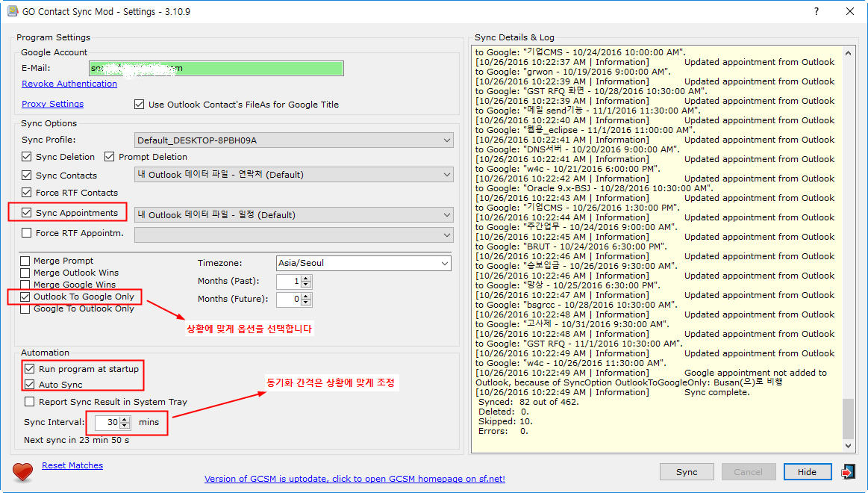The width and height of the screenshot is (868, 493).
Task: Open Proxy Settings
Action: [52, 104]
